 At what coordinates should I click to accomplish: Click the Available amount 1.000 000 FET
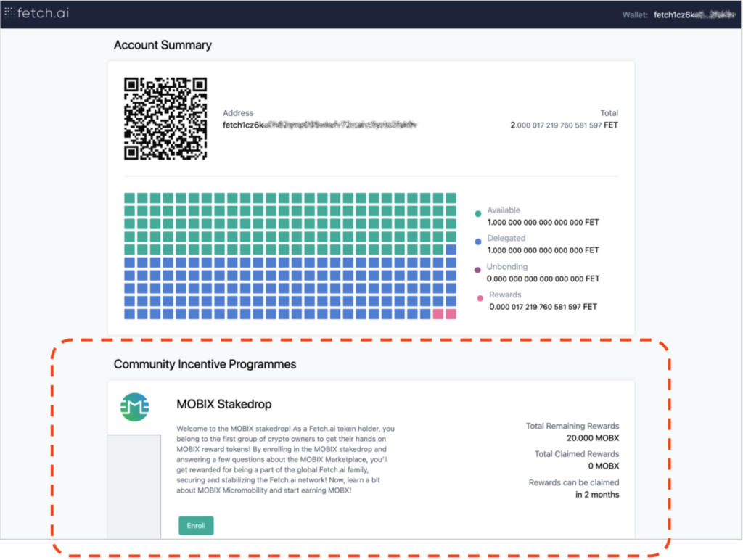[x=543, y=222]
